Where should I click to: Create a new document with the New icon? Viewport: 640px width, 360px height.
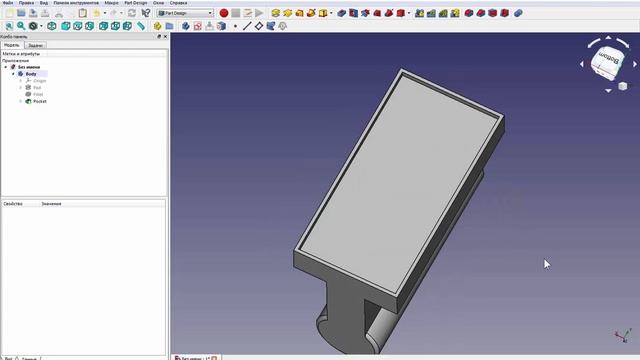click(9, 13)
